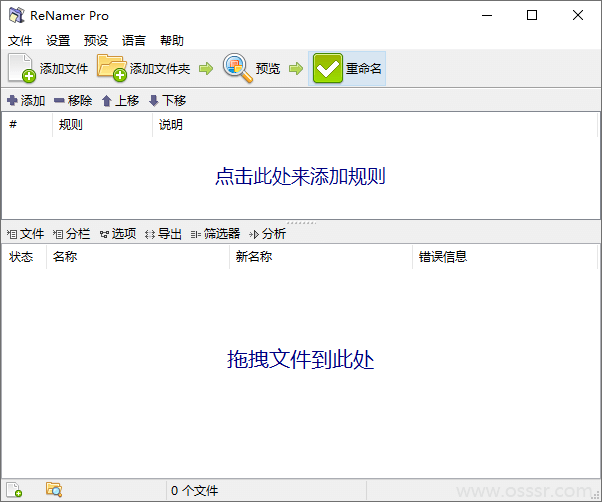The image size is (602, 502).
Task: Open the 选项 options dropdown
Action: [x=118, y=234]
